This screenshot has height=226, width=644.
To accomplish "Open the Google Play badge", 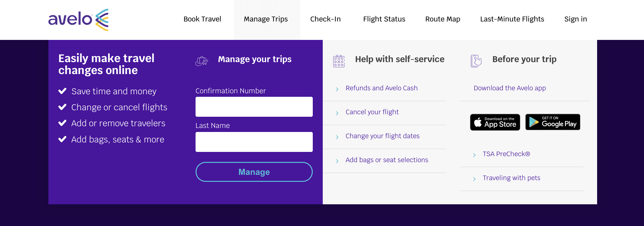I will (552, 122).
